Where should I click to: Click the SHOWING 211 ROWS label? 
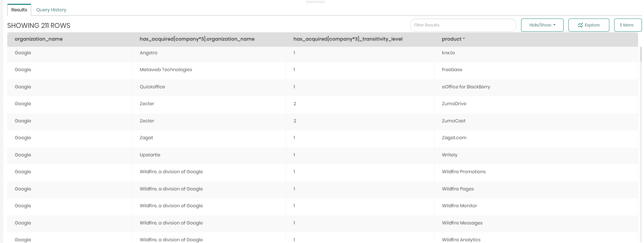point(39,25)
